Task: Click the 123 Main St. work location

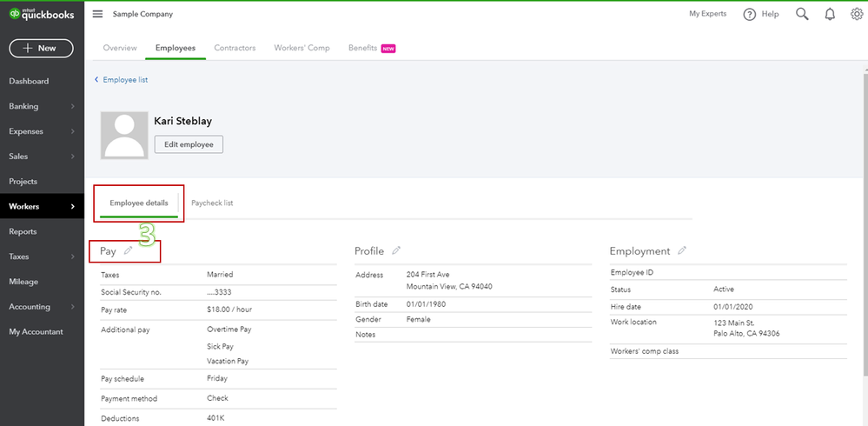Action: 734,323
